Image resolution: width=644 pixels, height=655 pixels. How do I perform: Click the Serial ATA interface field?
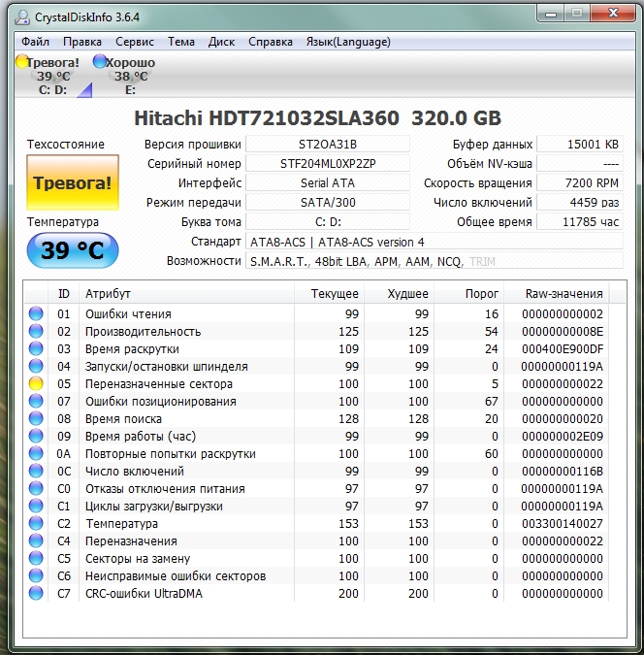click(x=328, y=183)
